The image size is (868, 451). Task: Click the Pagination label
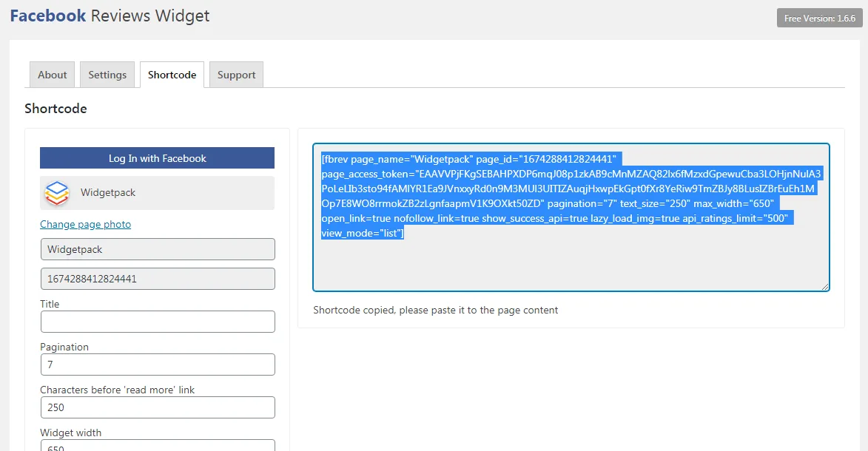tap(64, 347)
